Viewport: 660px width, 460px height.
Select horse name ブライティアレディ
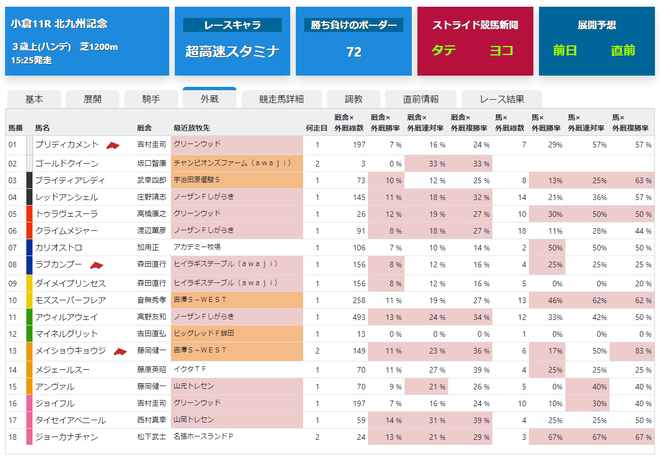[x=70, y=181]
